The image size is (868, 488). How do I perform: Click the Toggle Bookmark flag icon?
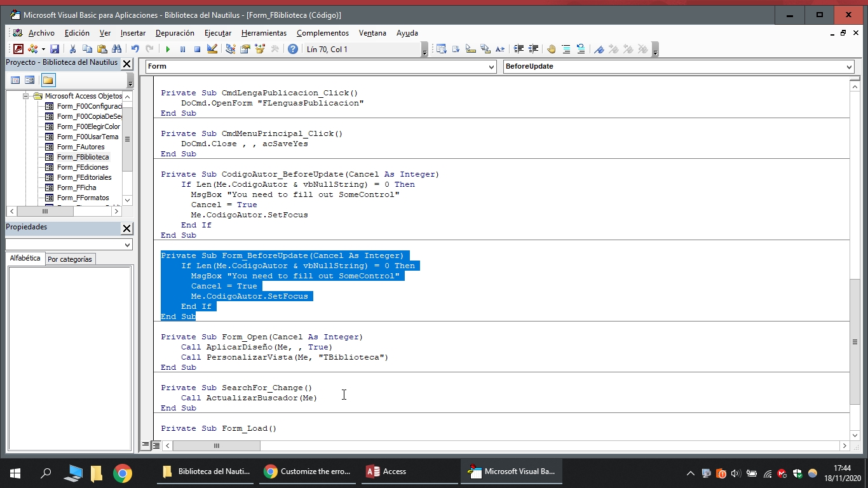[x=599, y=49]
